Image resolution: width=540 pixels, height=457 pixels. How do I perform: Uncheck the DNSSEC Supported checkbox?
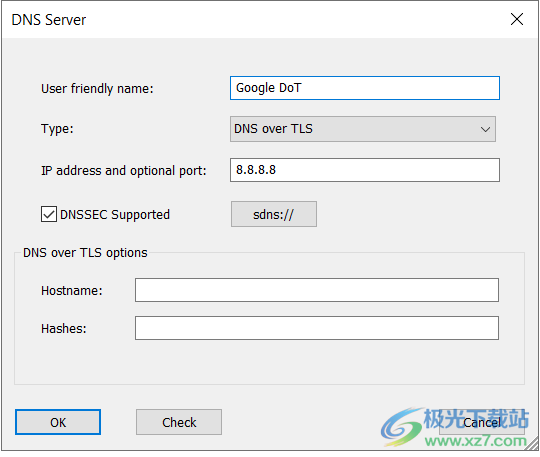[x=49, y=214]
